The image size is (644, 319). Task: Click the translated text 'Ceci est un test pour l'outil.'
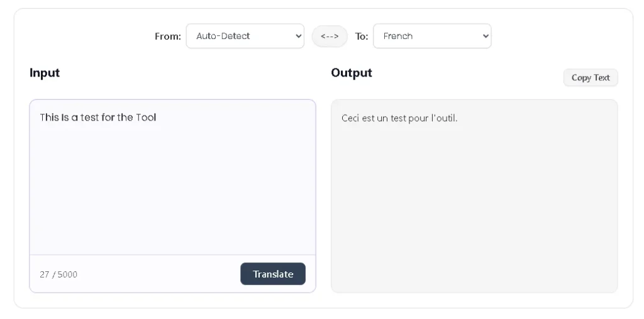tap(399, 118)
